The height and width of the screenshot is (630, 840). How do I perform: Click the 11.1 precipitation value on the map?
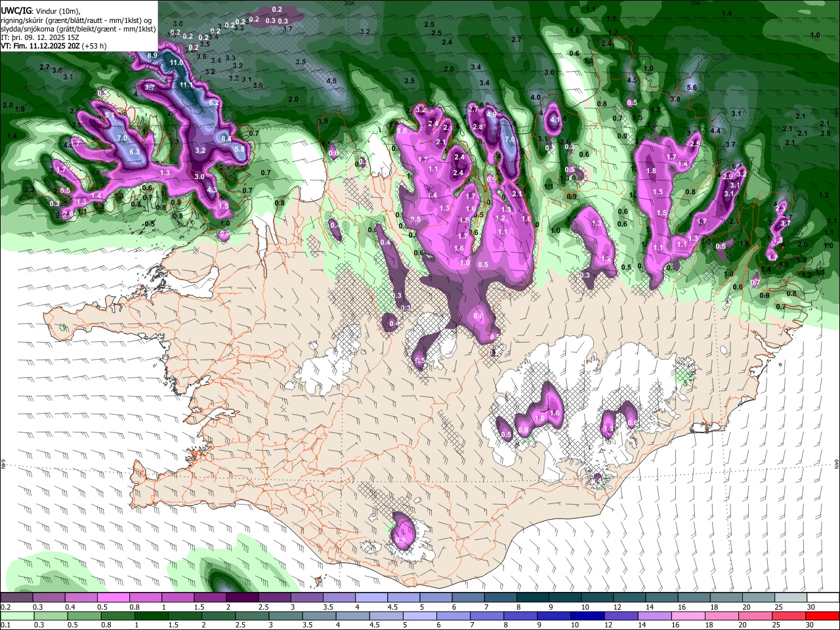coord(186,85)
